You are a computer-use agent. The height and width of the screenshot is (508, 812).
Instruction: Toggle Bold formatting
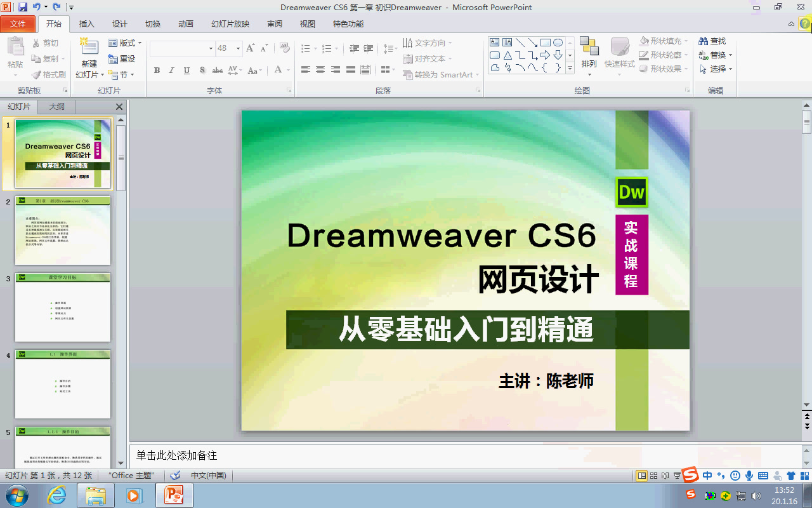[157, 70]
